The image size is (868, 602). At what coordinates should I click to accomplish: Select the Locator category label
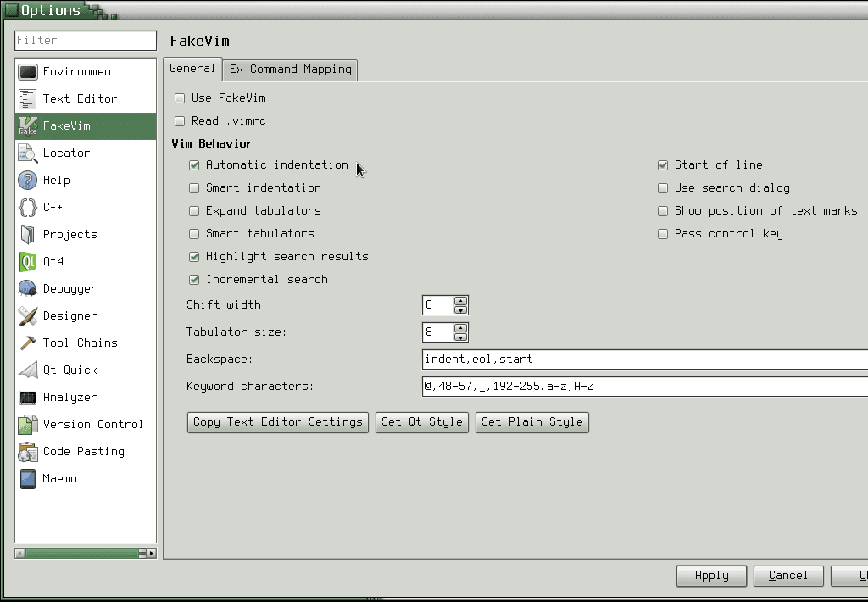point(66,153)
